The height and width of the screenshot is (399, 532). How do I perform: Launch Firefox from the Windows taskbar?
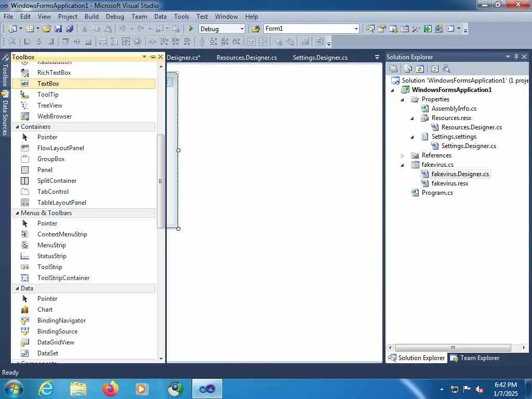pyautogui.click(x=111, y=389)
